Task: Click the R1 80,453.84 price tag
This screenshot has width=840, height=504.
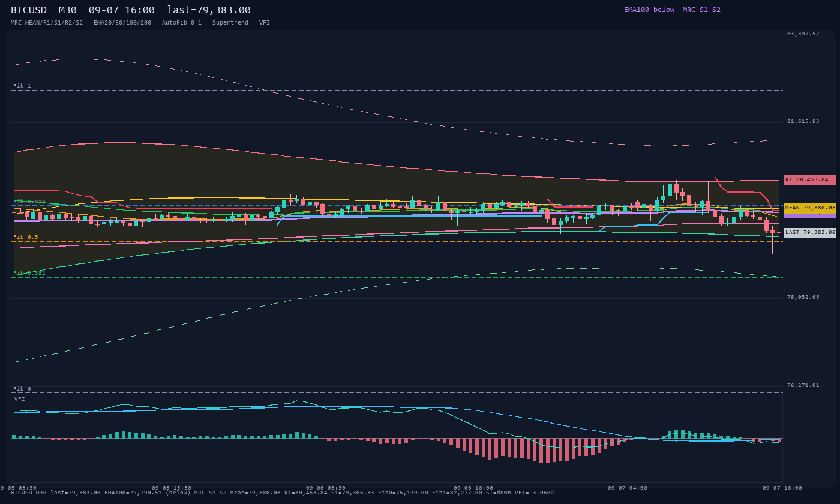Action: click(809, 180)
